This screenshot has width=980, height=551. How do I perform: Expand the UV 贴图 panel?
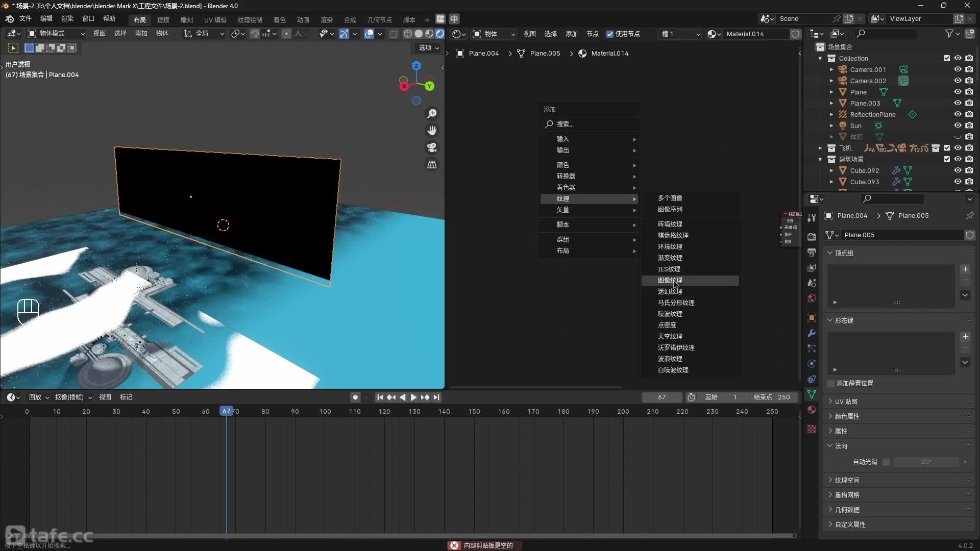[x=846, y=402]
